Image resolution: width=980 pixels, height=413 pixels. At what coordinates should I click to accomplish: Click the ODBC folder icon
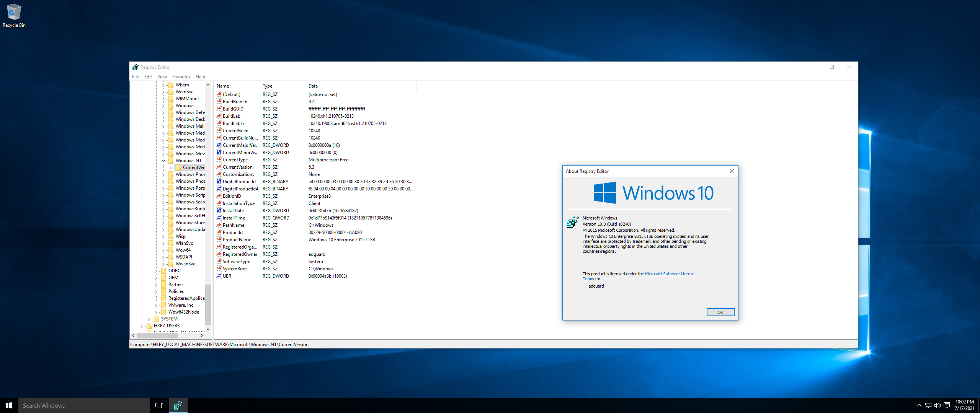(x=164, y=271)
